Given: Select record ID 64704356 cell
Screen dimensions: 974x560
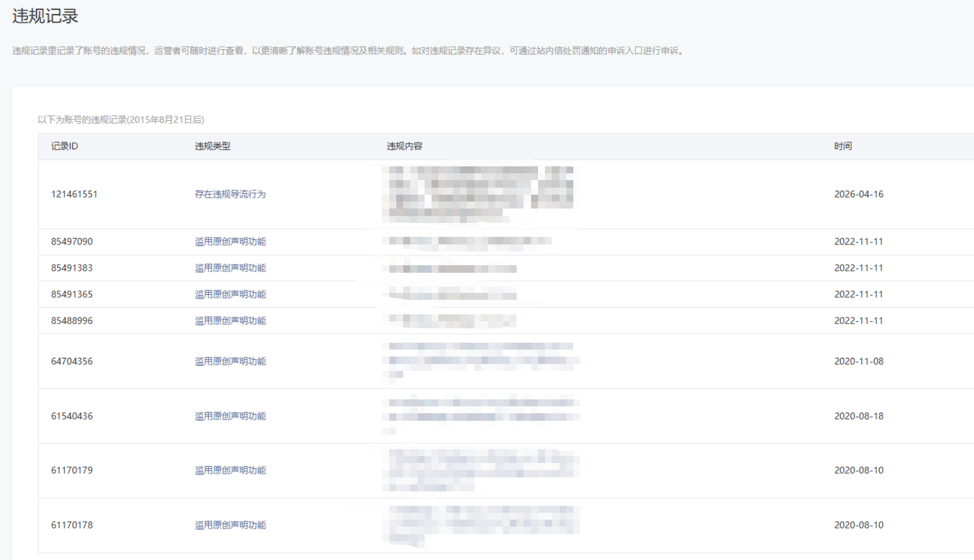Looking at the screenshot, I should click(72, 361).
